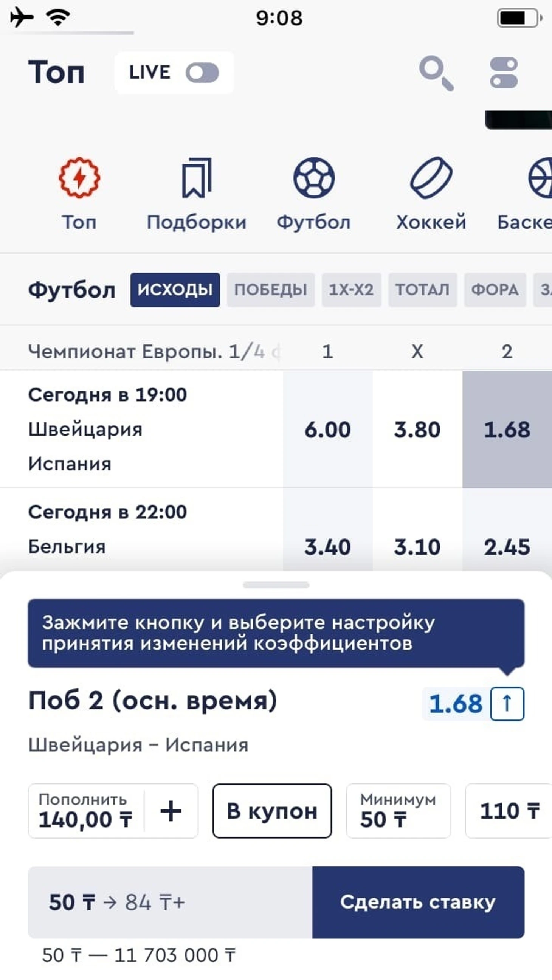Select the Топ lightning badge icon
The image size is (552, 980).
pos(79,178)
